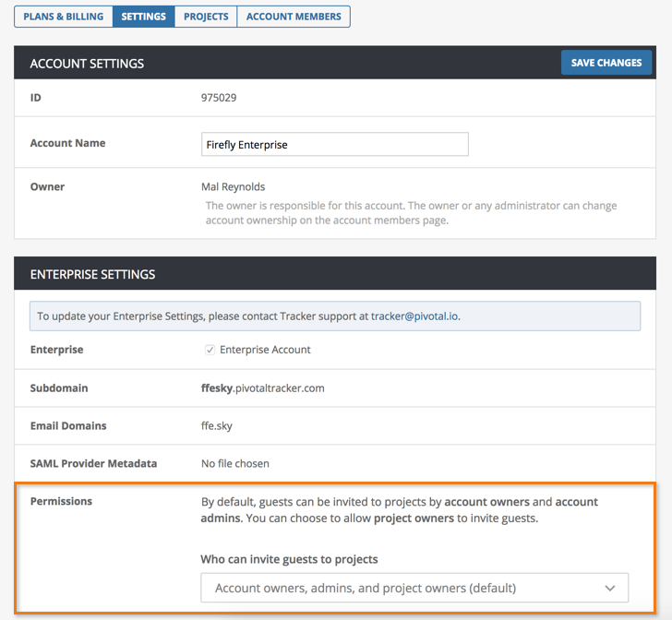Screen dimensions: 672x620
Task: Click the Account Name field label
Action: (x=67, y=143)
